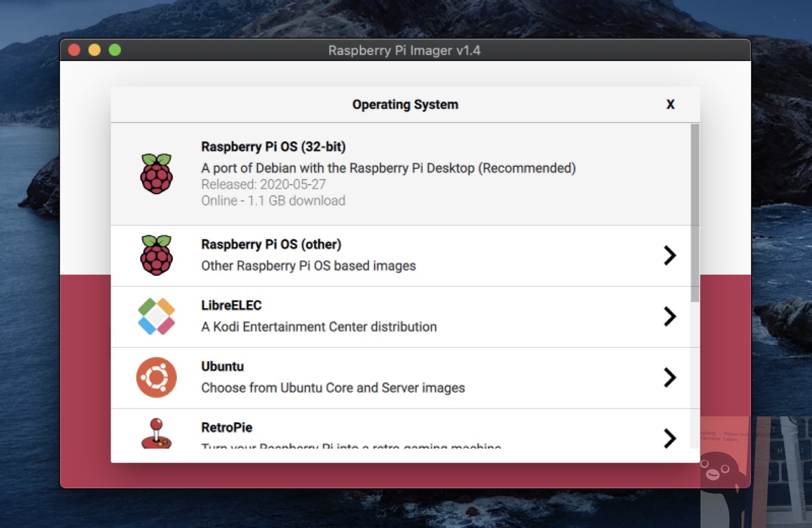
Task: Click the Raspberry Pi OS (other) raspberry logo
Action: coord(156,255)
